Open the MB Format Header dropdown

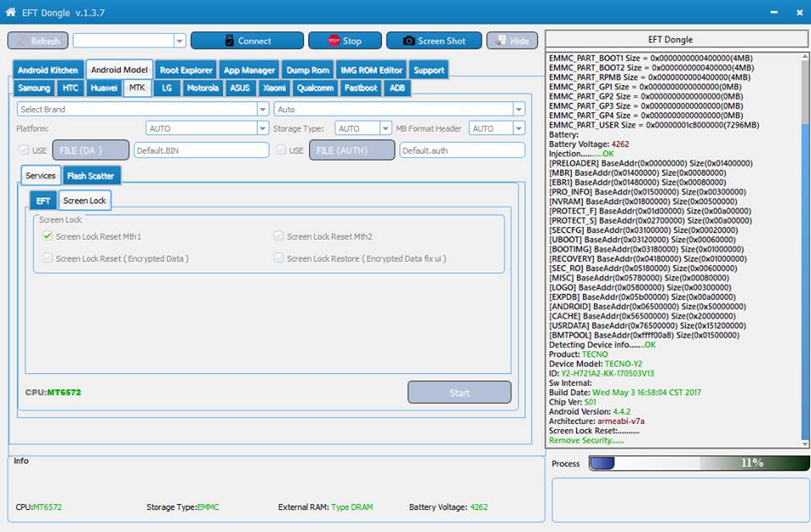click(x=519, y=128)
